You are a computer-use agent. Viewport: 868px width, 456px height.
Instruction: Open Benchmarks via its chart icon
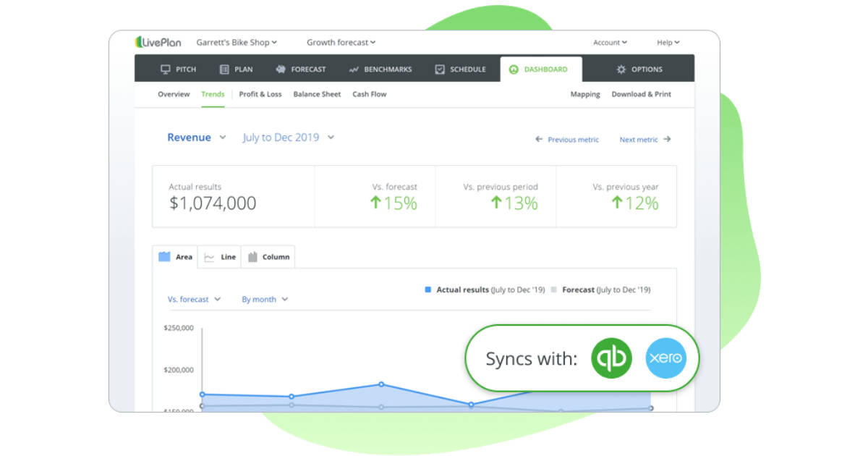point(354,69)
